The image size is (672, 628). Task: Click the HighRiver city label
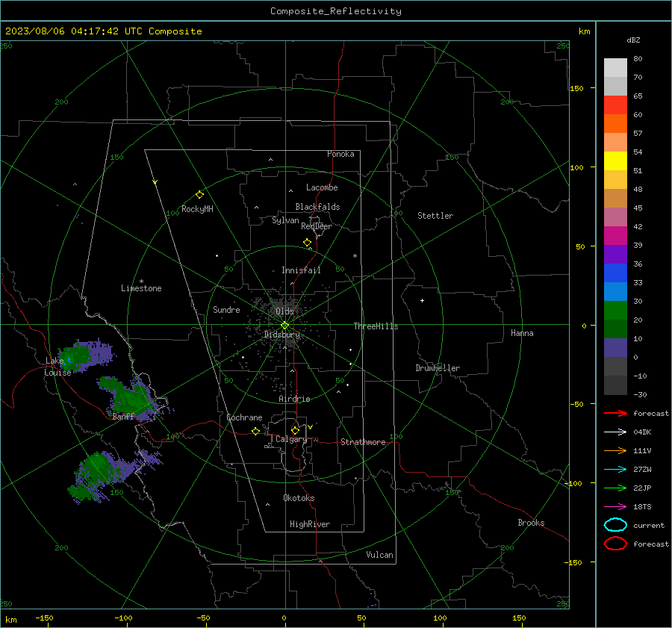click(310, 524)
